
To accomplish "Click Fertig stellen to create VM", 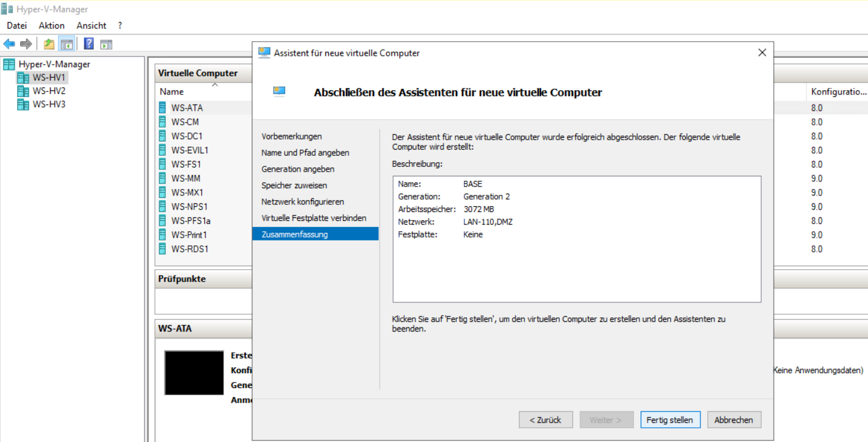I will [x=670, y=419].
